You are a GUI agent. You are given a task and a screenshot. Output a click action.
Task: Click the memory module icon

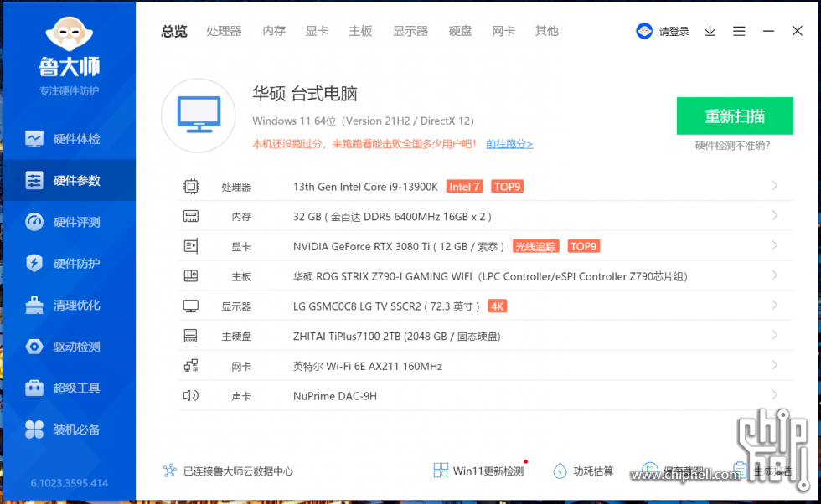point(191,216)
